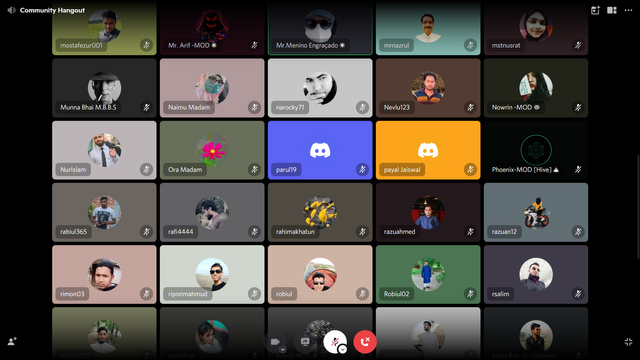Viewport: 640px width, 360px height.
Task: Focus the Mr.Menino Engraçado video tile
Action: coord(320,28)
